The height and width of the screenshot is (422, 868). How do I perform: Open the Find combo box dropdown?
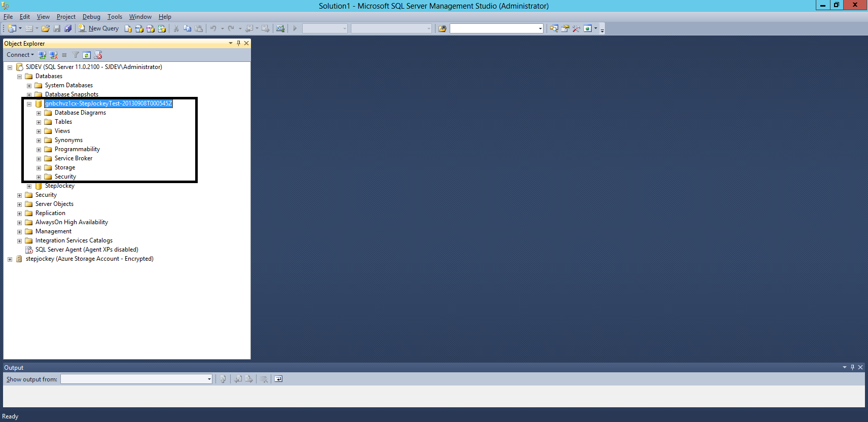540,28
